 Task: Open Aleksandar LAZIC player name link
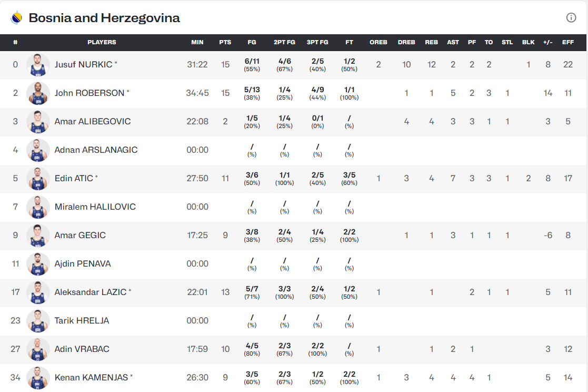(91, 292)
